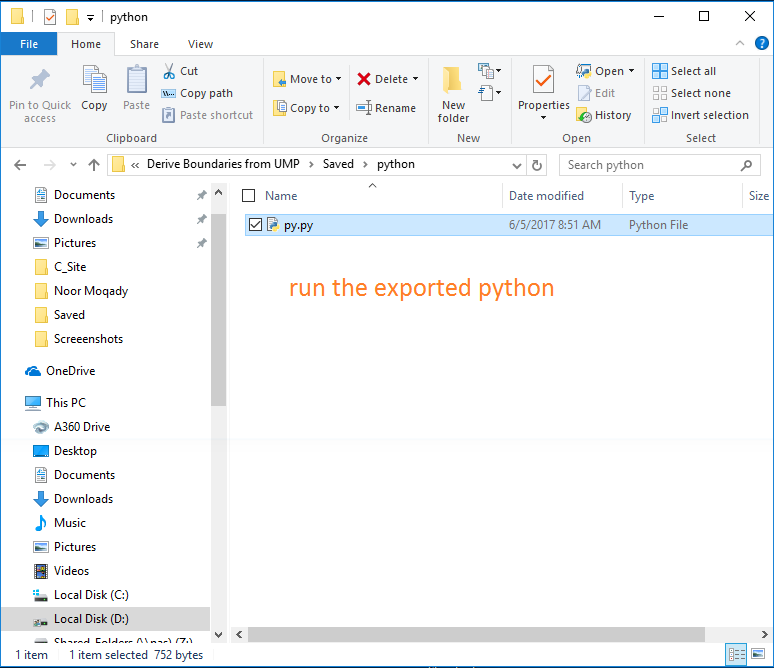Screen dimensions: 774x668
Task: Open the New item dropdown
Action: pos(489,71)
